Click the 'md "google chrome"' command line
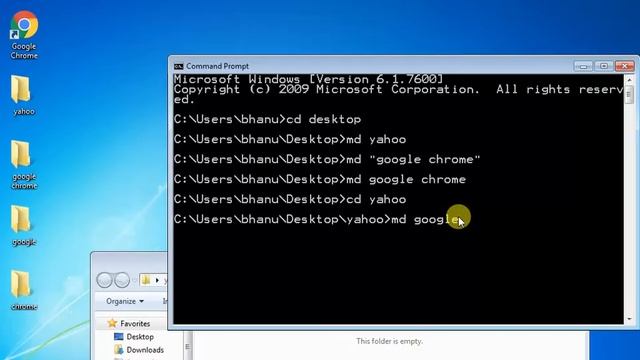 click(327, 159)
